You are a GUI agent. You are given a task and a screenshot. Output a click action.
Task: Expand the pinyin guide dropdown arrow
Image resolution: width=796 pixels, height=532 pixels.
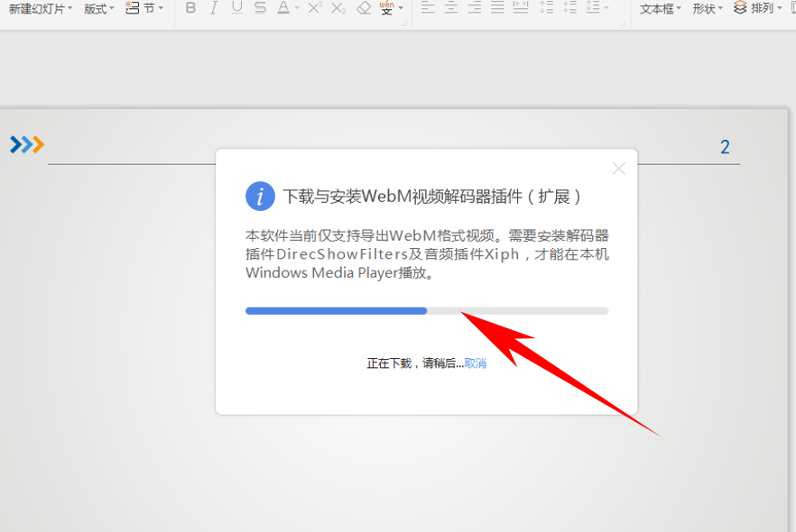(x=401, y=8)
